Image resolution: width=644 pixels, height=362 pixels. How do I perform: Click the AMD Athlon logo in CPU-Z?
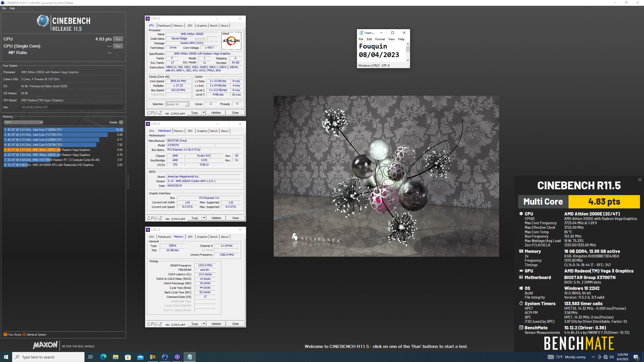pos(231,40)
